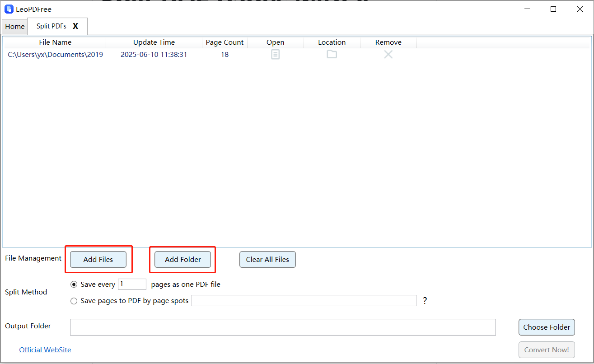Click the Convert Now! button
594x364 pixels.
tap(547, 350)
